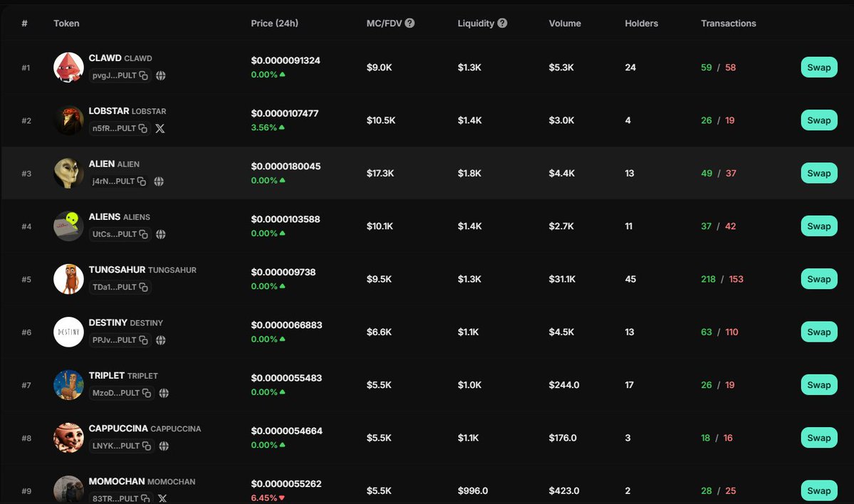Open the LOBSTAR token name link

[109, 110]
